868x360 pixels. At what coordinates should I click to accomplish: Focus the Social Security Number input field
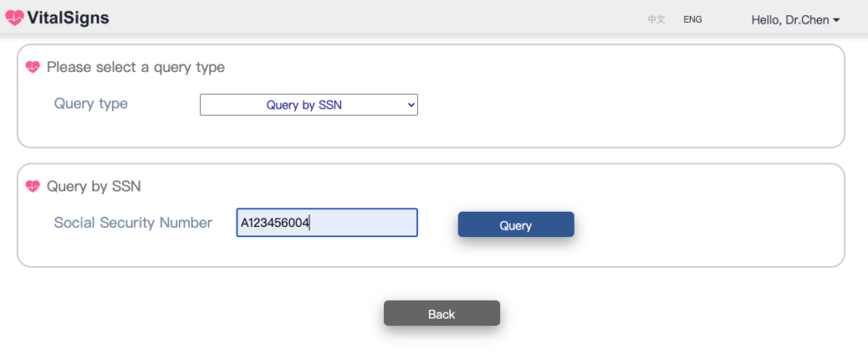(327, 222)
